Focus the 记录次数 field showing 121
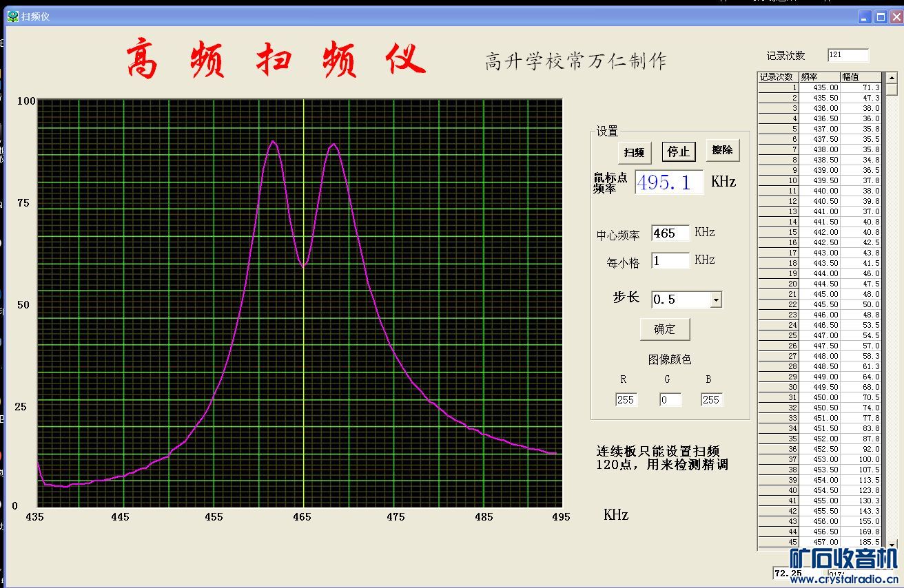Image resolution: width=904 pixels, height=588 pixels. 848,55
